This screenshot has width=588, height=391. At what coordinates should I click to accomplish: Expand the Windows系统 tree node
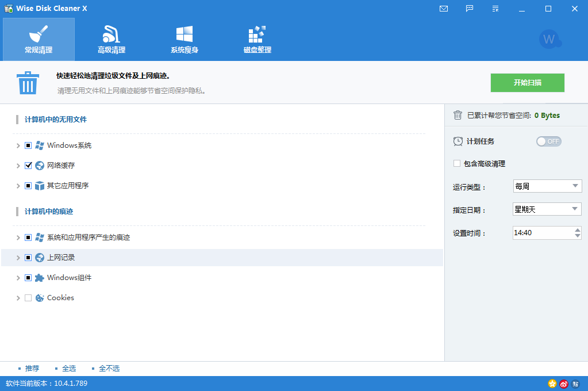click(x=18, y=145)
